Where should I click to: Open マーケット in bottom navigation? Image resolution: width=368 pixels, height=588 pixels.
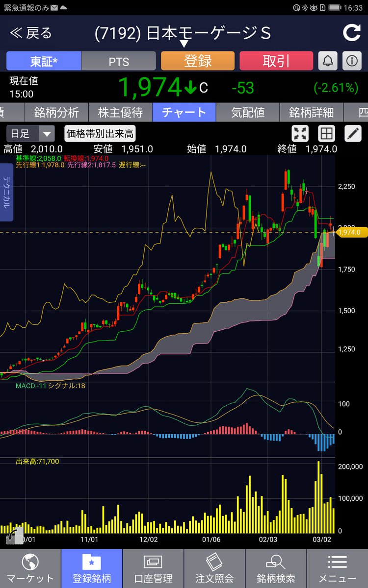30,568
